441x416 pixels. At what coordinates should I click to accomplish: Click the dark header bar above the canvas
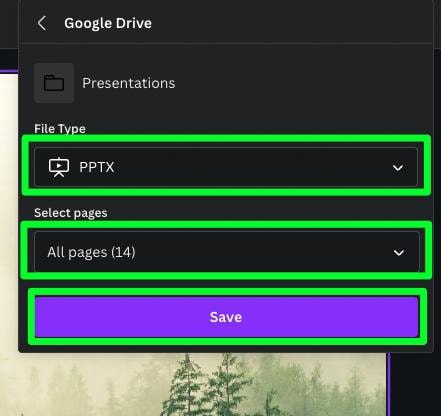9,23
